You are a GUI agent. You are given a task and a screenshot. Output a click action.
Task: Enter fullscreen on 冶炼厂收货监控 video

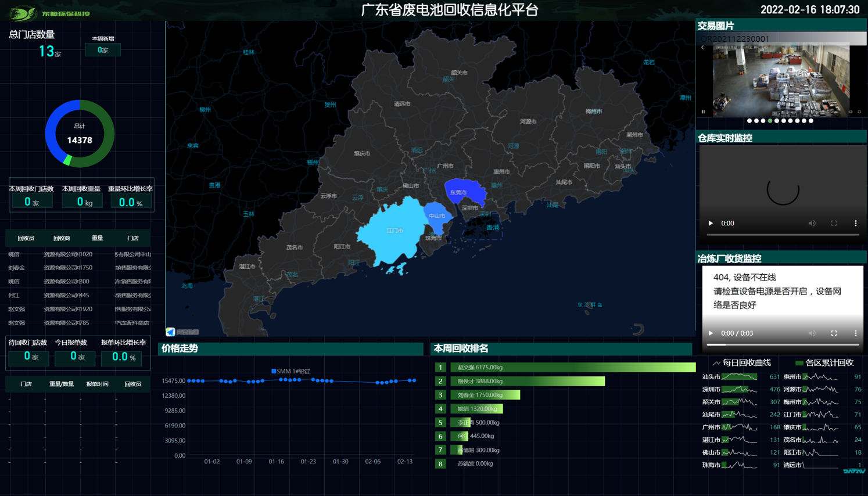pyautogui.click(x=834, y=333)
